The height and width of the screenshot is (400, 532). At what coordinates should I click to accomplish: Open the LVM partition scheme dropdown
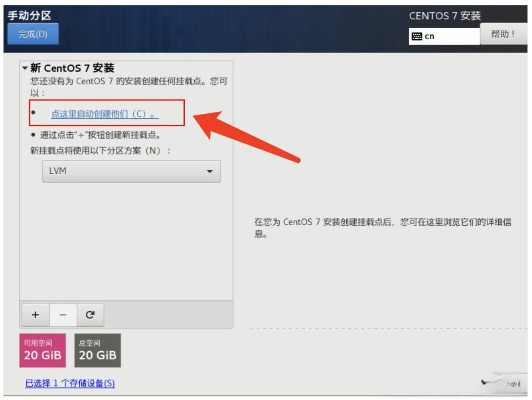tap(131, 171)
